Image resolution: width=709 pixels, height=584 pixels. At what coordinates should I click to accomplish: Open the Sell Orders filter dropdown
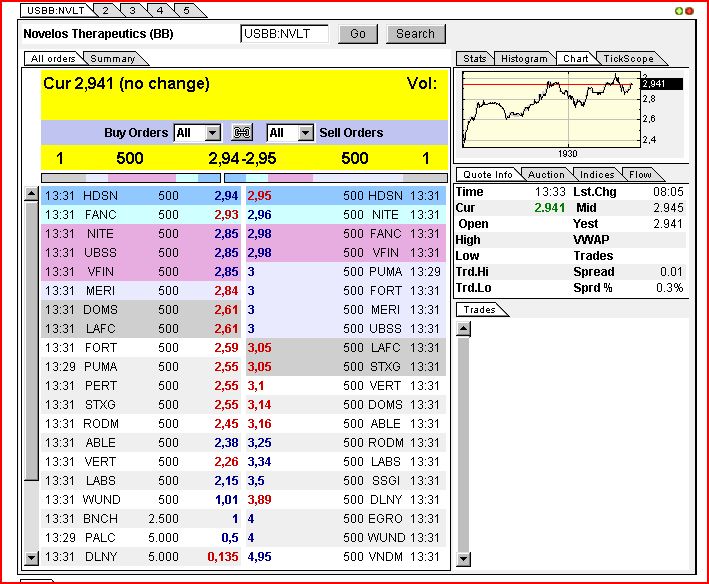pyautogui.click(x=306, y=133)
